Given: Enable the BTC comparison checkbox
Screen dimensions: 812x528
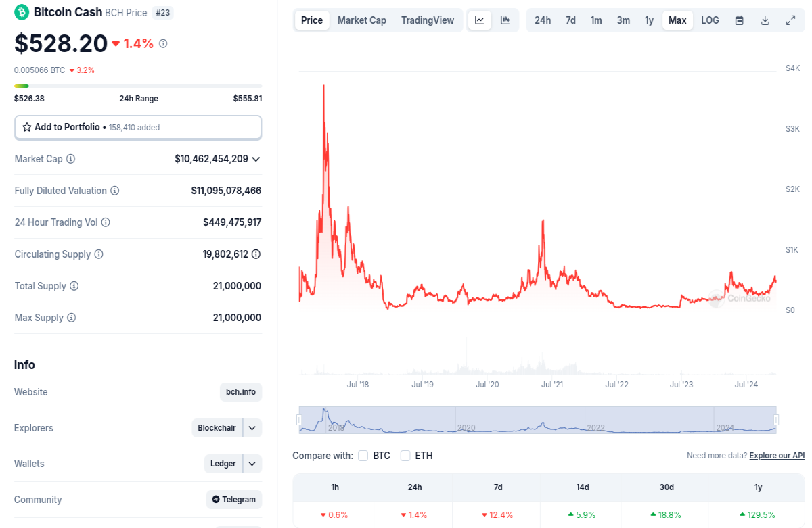Looking at the screenshot, I should click(363, 456).
